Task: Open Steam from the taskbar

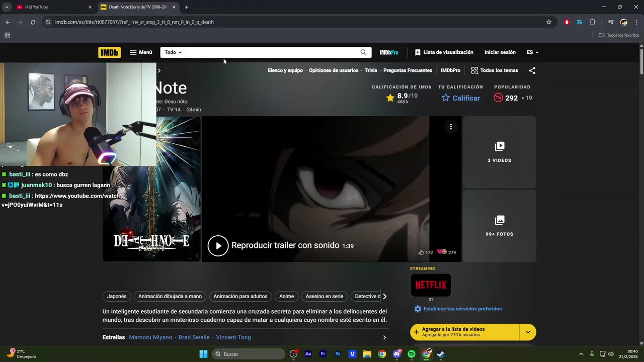Action: point(441,354)
